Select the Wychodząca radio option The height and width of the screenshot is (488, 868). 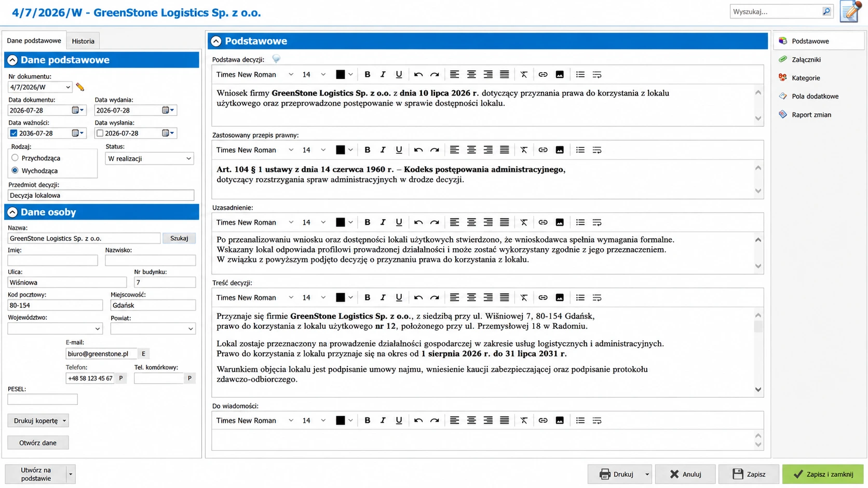coord(15,170)
